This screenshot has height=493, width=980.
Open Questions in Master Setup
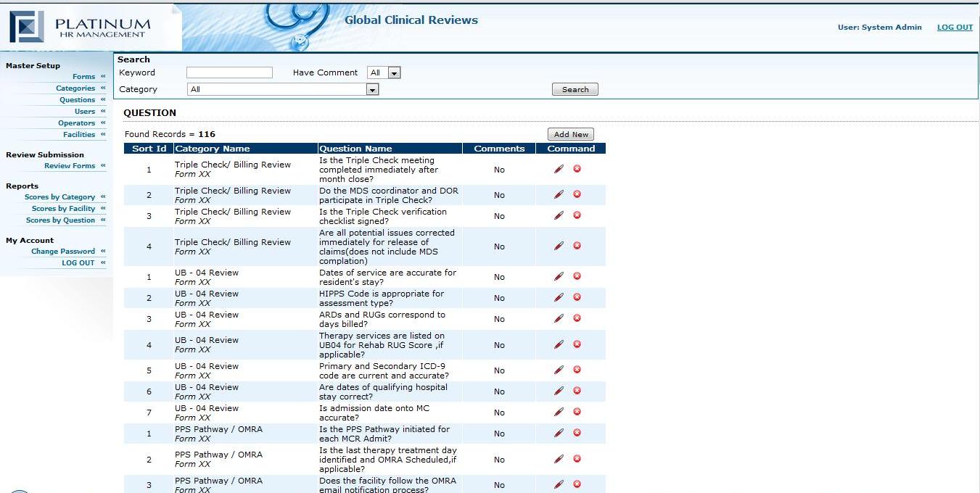[x=77, y=100]
